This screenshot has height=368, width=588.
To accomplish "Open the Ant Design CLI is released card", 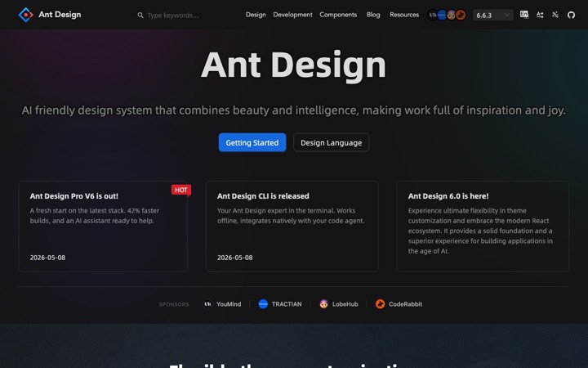I will pyautogui.click(x=292, y=226).
